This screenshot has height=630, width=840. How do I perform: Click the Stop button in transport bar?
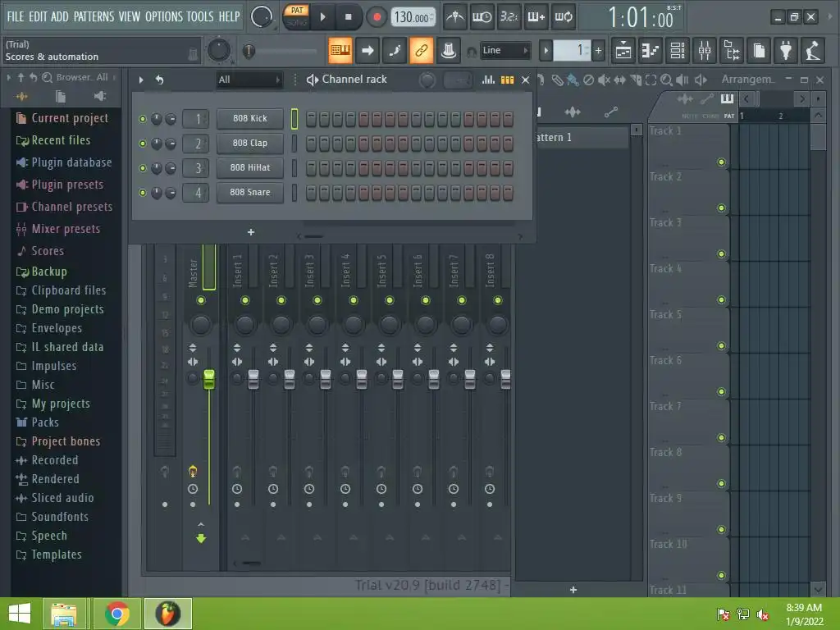point(348,17)
